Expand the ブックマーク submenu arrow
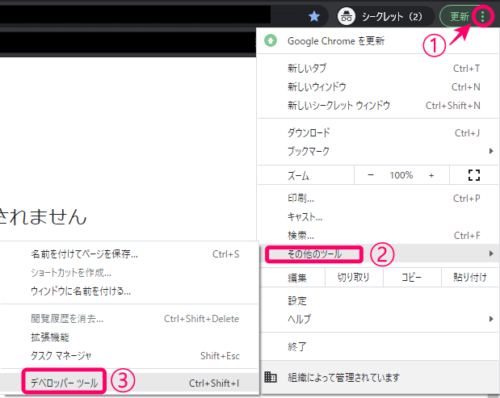The height and width of the screenshot is (398, 500). pos(491,151)
